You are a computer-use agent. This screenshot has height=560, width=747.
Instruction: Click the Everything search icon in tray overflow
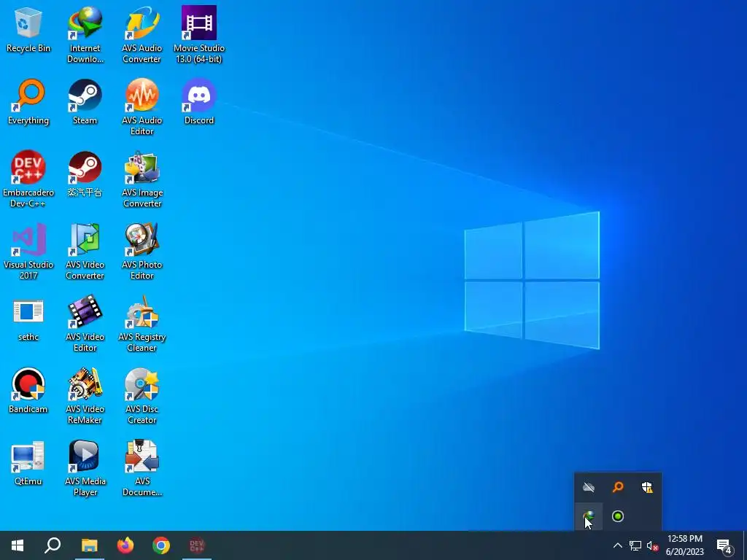coord(618,487)
